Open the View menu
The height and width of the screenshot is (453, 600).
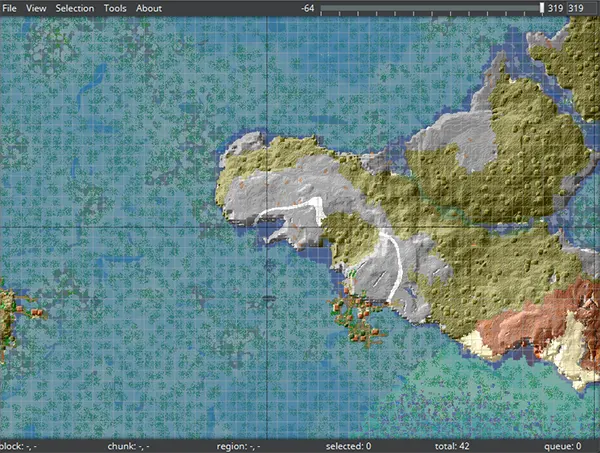coord(36,8)
